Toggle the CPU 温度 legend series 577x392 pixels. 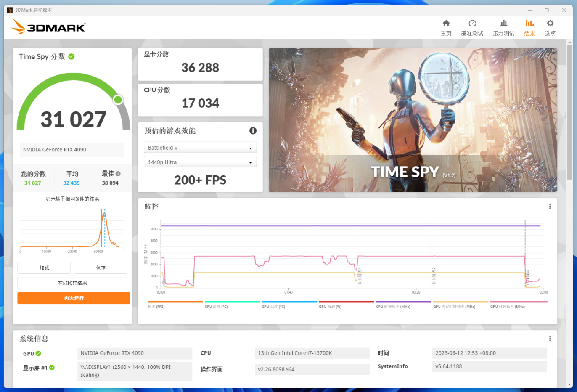click(232, 305)
